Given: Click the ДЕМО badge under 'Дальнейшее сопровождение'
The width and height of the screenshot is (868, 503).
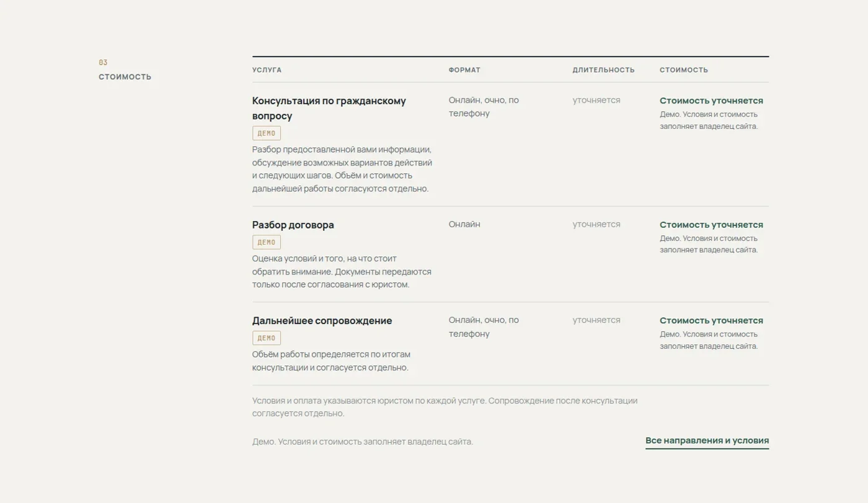Looking at the screenshot, I should pos(267,338).
